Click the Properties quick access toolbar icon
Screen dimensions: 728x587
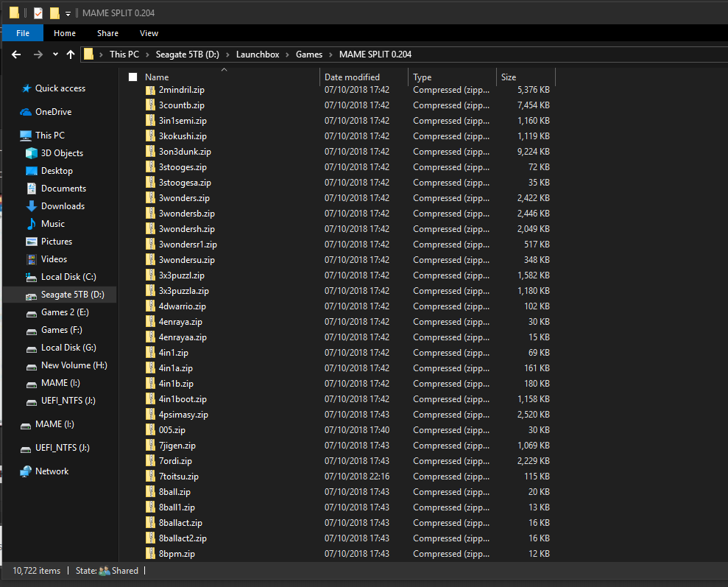38,13
